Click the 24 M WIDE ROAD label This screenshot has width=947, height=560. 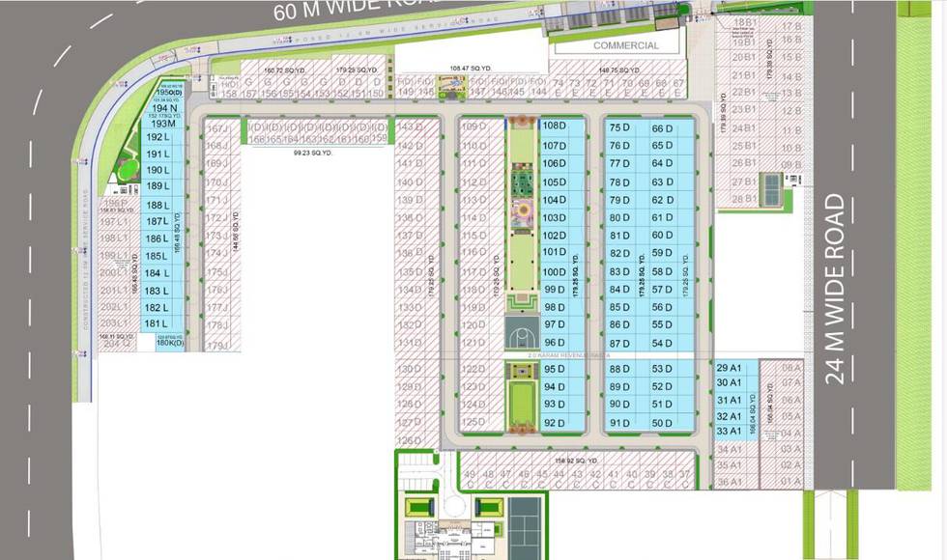tap(835, 289)
